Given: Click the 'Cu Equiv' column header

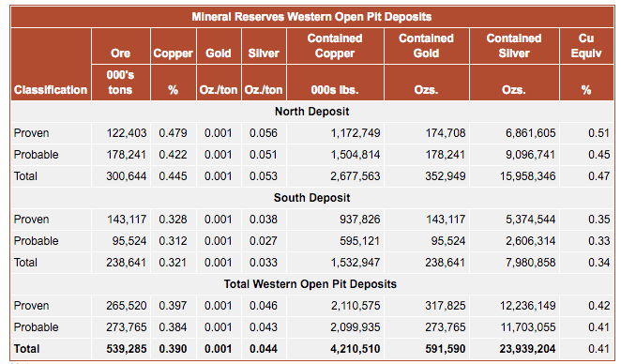Looking at the screenshot, I should [586, 46].
